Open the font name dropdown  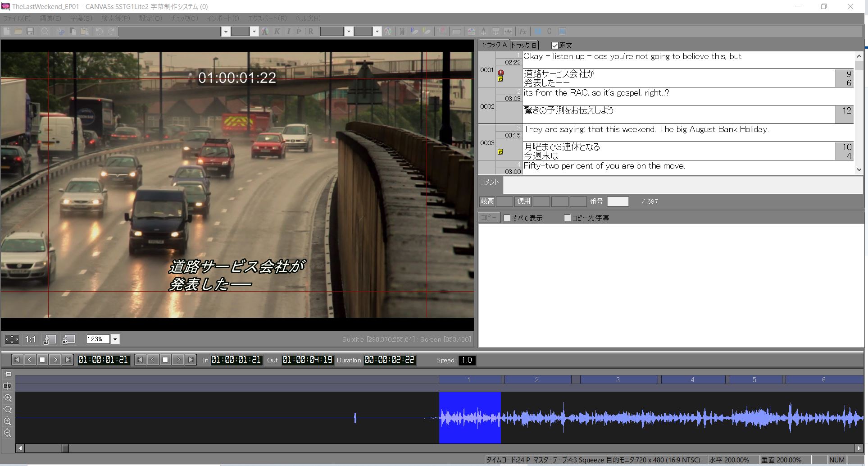pyautogui.click(x=226, y=32)
